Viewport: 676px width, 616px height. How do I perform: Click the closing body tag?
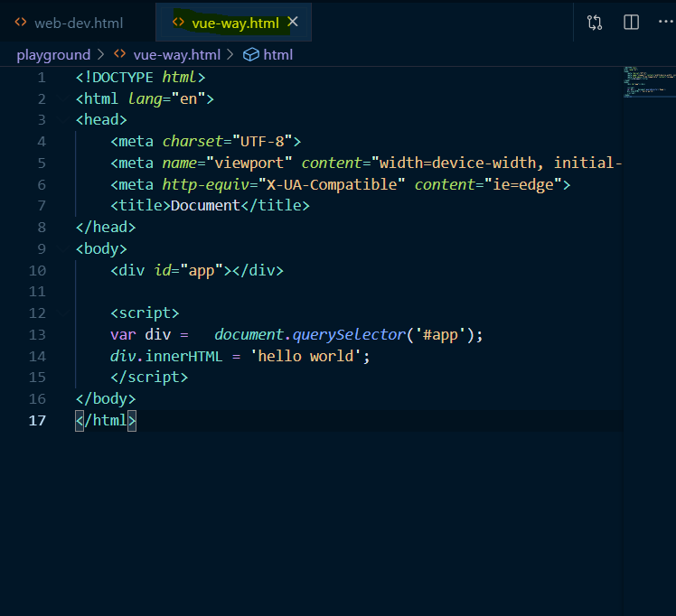click(106, 399)
